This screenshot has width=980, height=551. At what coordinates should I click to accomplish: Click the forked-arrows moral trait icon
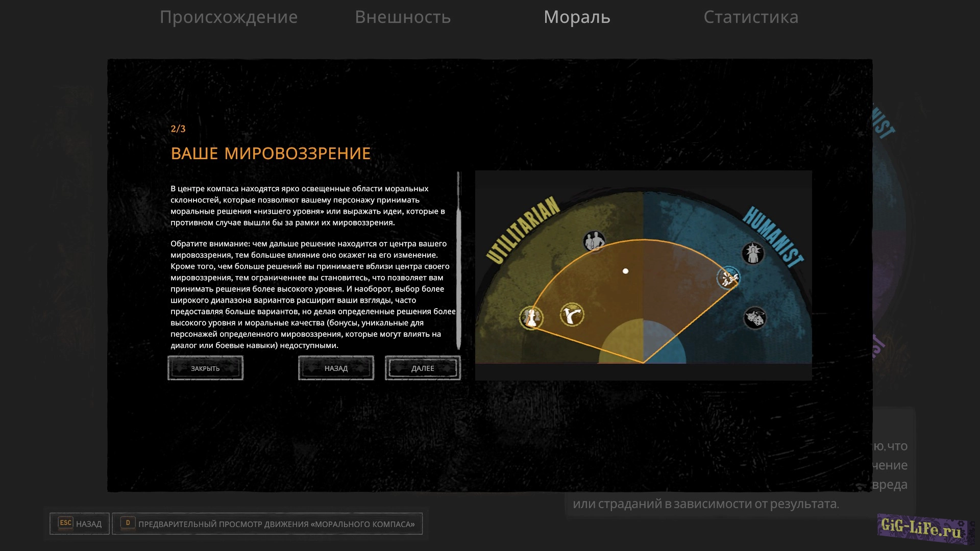point(572,315)
